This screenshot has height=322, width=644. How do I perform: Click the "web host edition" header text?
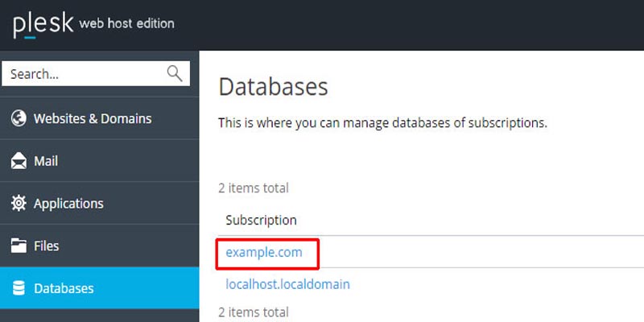point(126,23)
